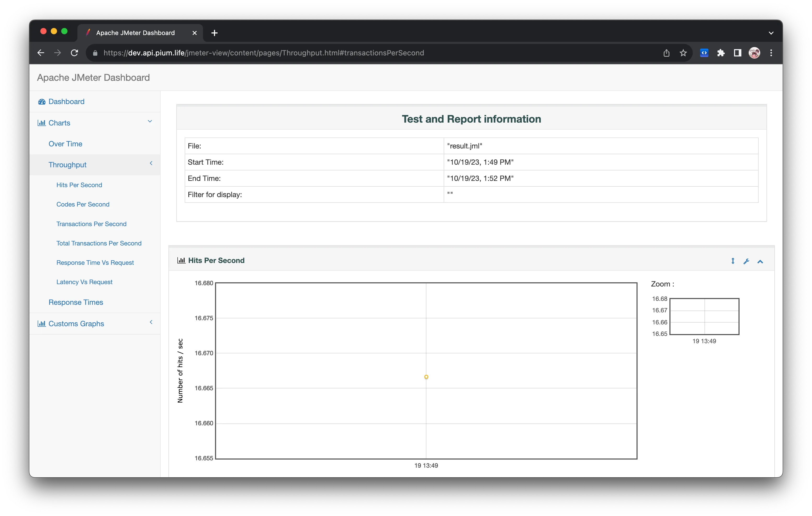812x516 pixels.
Task: Go to Codes Per Second chart
Action: (83, 204)
